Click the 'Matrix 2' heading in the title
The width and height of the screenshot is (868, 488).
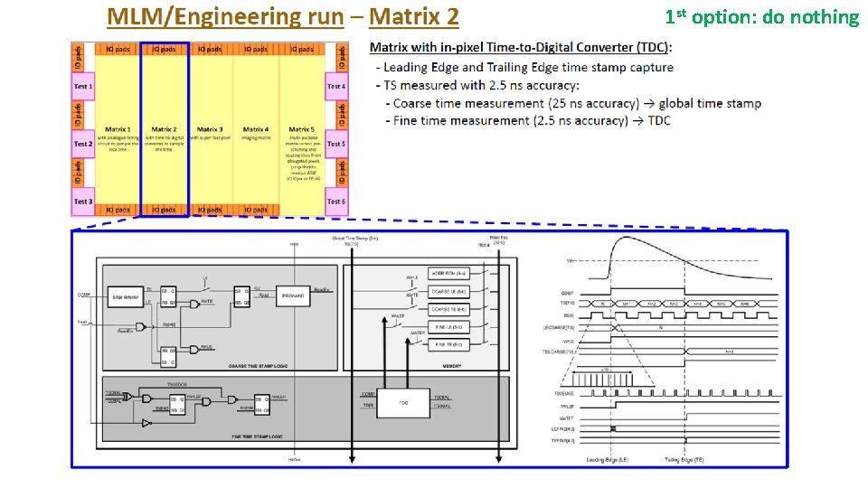click(x=414, y=16)
